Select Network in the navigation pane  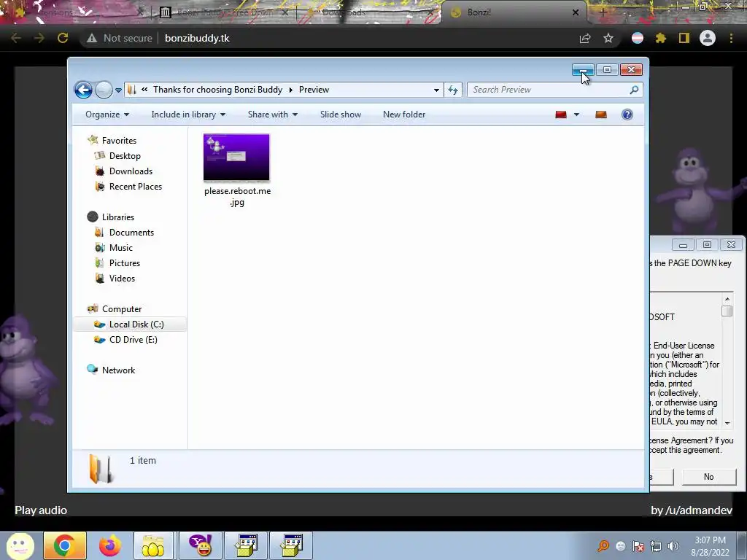point(118,370)
